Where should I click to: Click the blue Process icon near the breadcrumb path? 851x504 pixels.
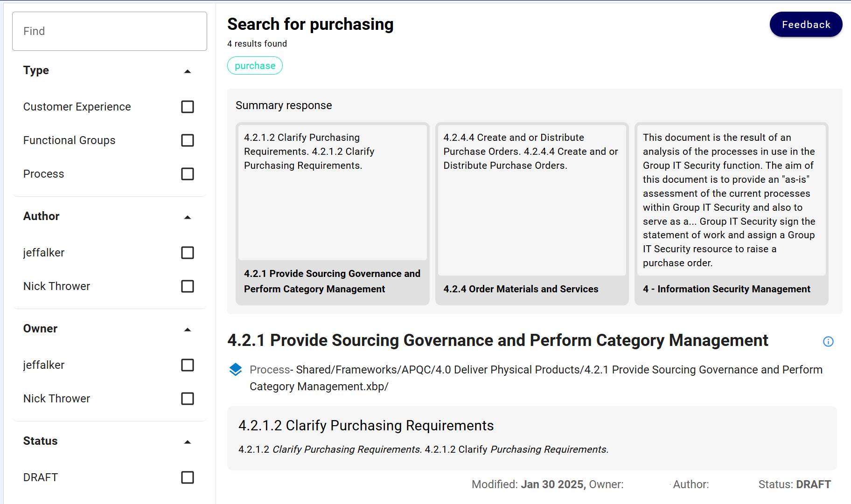point(235,369)
